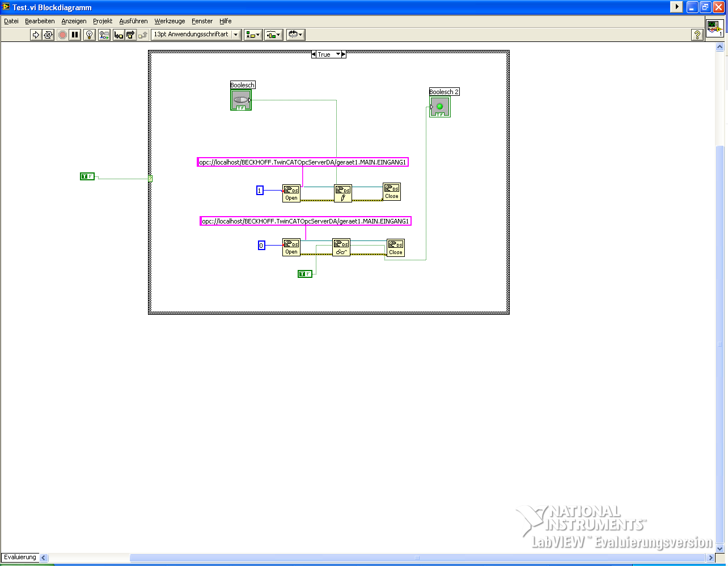Click the horizontal scrollbar thumb
Viewport: 728px width, 566px height.
coord(418,557)
